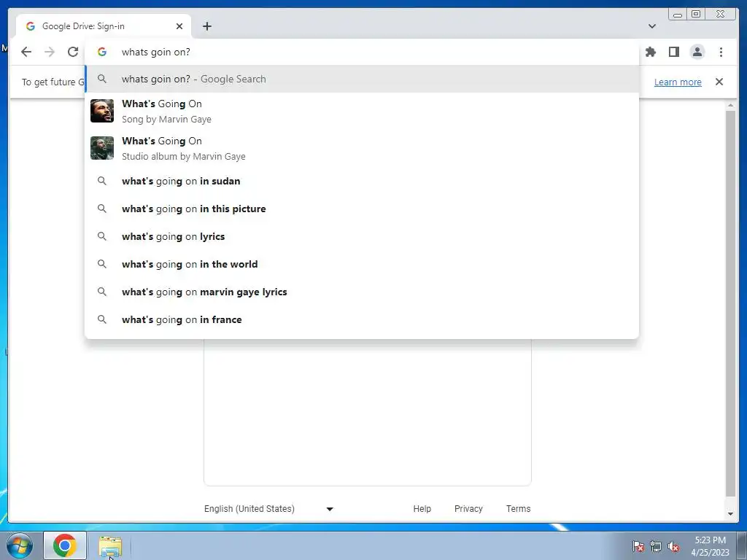The width and height of the screenshot is (747, 560).
Task: Open Chrome's three-dot menu
Action: (721, 52)
